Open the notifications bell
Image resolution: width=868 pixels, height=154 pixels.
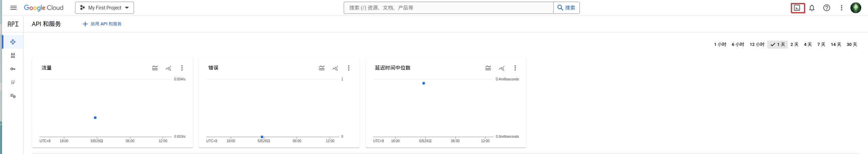(x=812, y=8)
